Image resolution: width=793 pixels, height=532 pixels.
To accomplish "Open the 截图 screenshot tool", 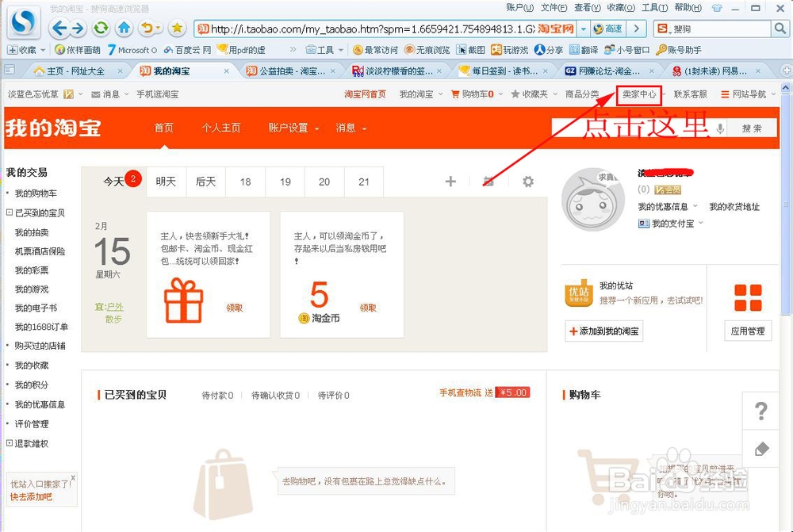I will click(x=470, y=50).
